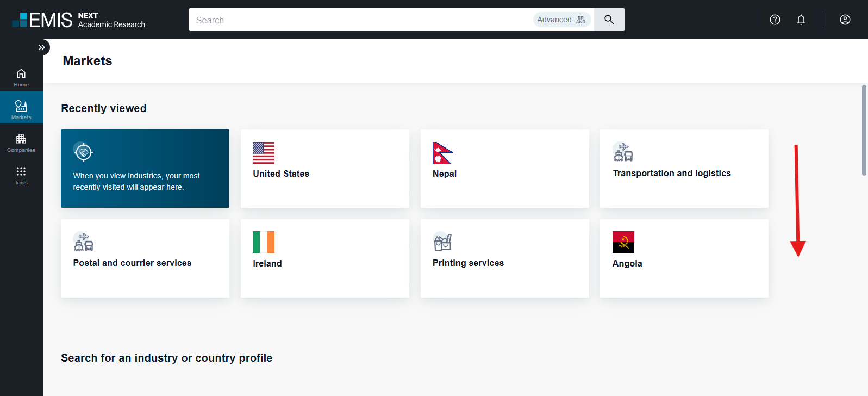Go to Home in sidebar
Screen dimensions: 868x396
pos(21,77)
